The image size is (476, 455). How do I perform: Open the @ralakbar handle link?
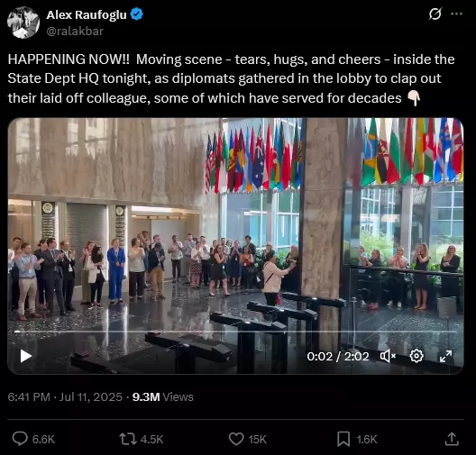click(x=75, y=32)
